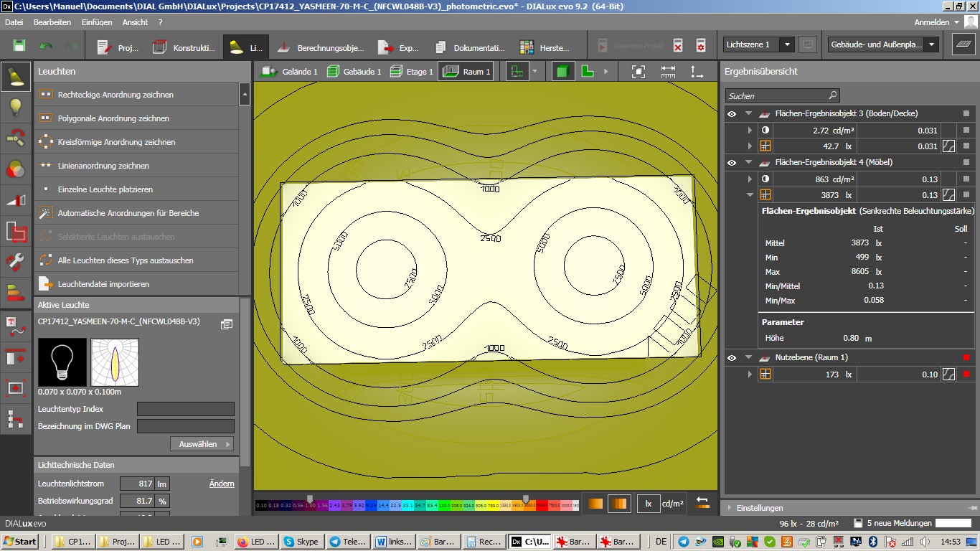Select the lamp (Leuchtmittel) tool in left sidebar
This screenshot has width=980, height=551.
point(15,107)
